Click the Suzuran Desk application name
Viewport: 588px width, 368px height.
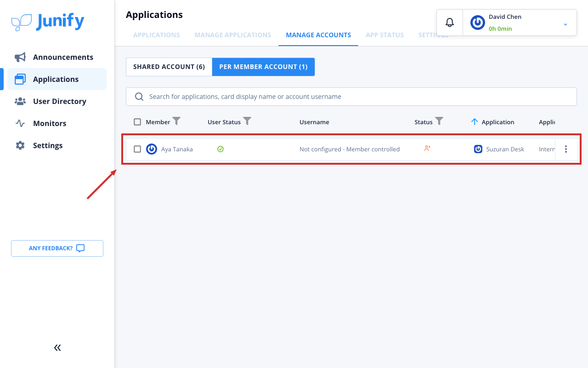tap(505, 149)
